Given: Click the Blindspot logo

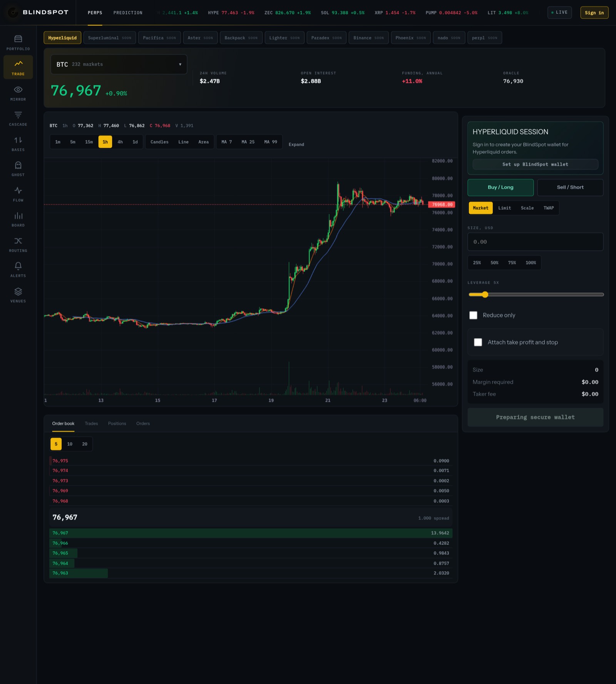Looking at the screenshot, I should (38, 12).
